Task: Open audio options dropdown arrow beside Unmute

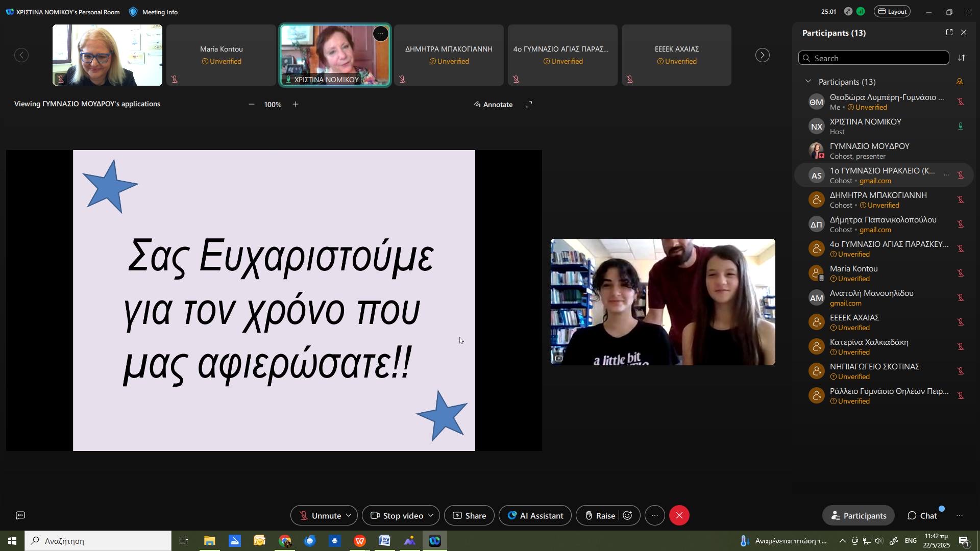Action: [x=349, y=516]
